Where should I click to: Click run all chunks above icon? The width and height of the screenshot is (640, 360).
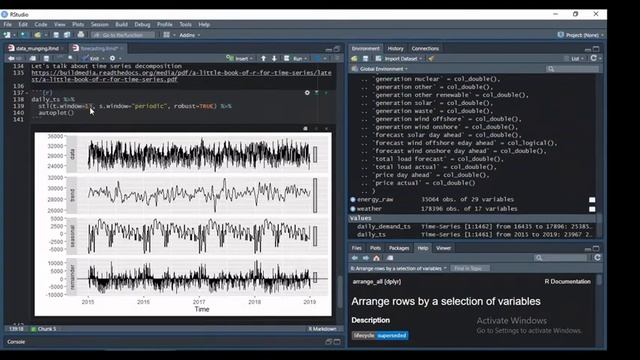click(317, 93)
